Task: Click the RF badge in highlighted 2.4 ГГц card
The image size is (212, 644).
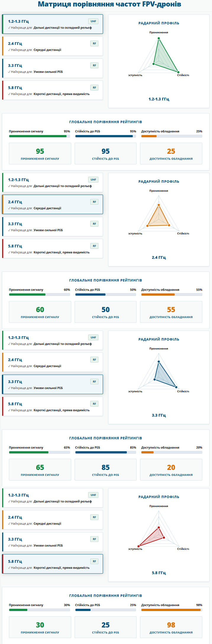Action: [94, 202]
